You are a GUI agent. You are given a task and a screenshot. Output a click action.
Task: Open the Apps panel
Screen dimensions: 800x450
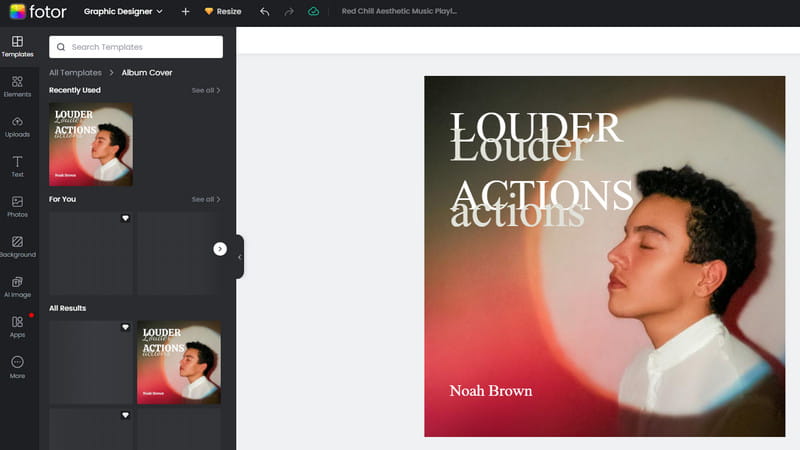click(17, 326)
